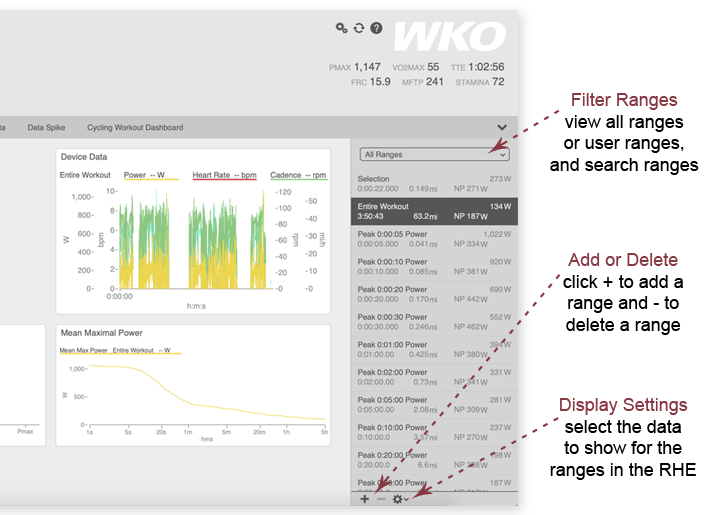Click the sync refresh icon
Image resolution: width=720 pixels, height=515 pixels.
pyautogui.click(x=359, y=28)
